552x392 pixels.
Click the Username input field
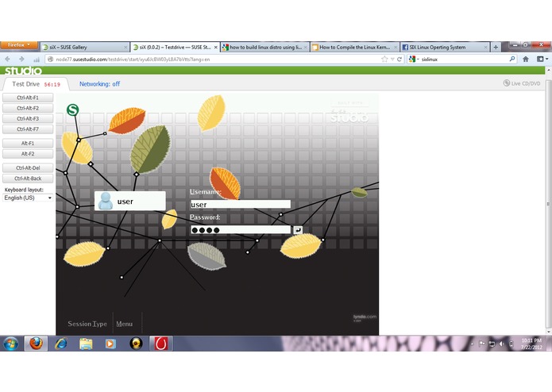point(241,204)
